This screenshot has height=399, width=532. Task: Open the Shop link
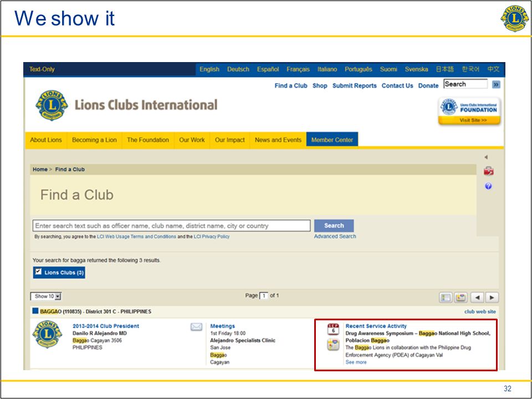(320, 85)
